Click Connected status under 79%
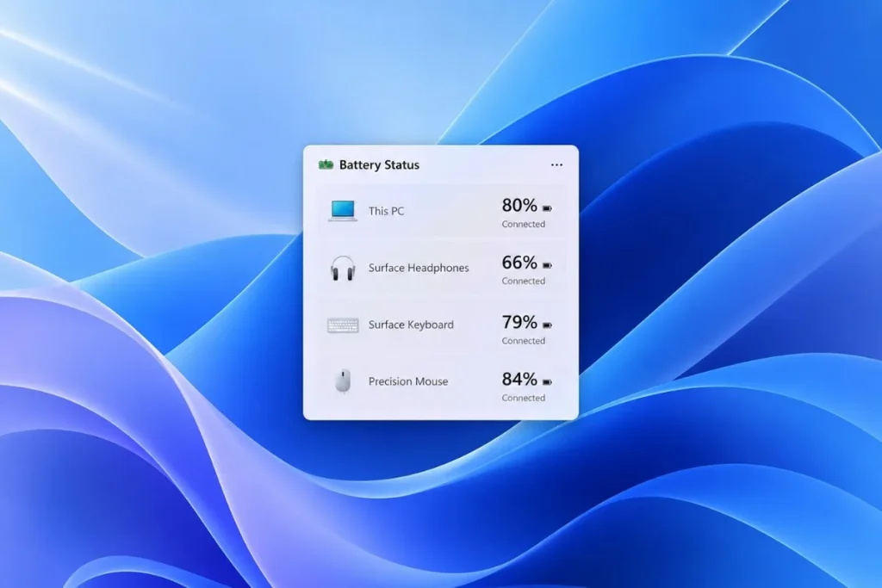The image size is (882, 588). (523, 341)
